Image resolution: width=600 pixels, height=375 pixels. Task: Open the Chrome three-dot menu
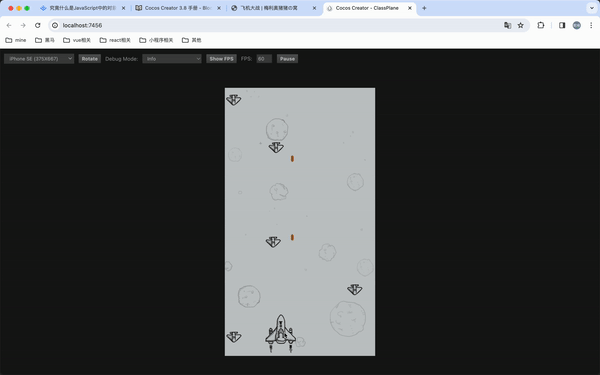click(591, 25)
